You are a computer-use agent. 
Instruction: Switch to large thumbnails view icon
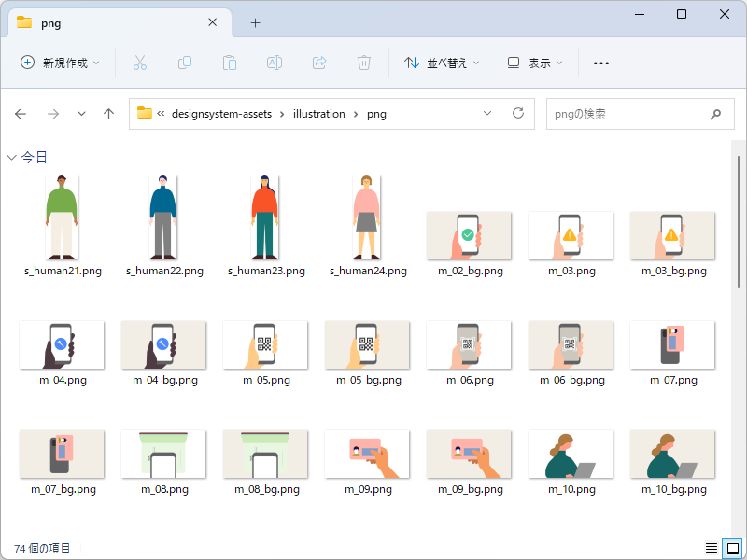tap(733, 548)
